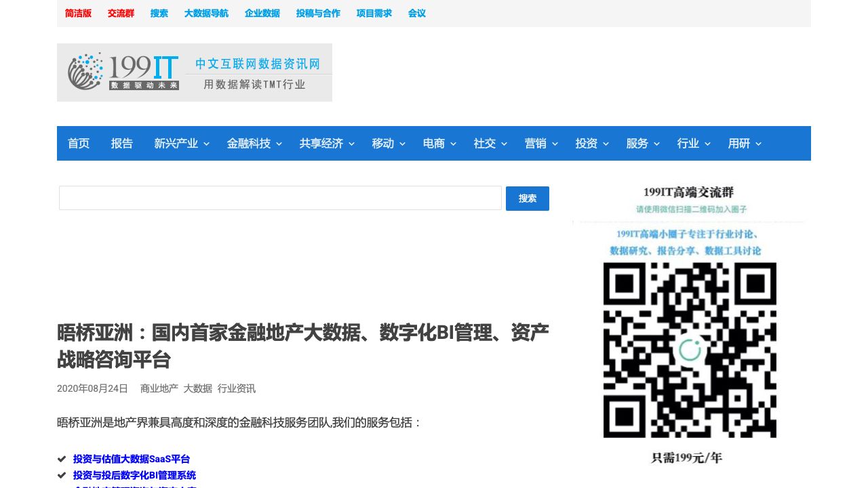This screenshot has width=868, height=488.
Task: Click the 199IT site logo banner
Action: 195,73
